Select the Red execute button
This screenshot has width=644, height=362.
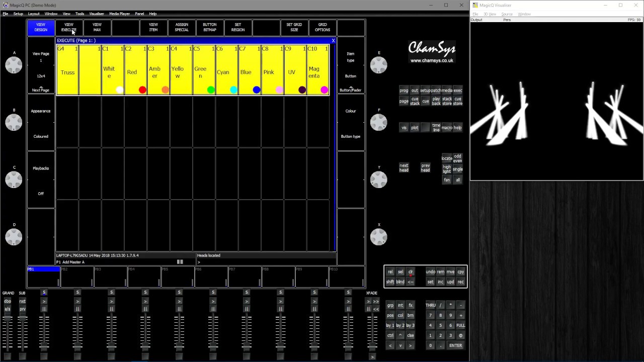click(136, 70)
